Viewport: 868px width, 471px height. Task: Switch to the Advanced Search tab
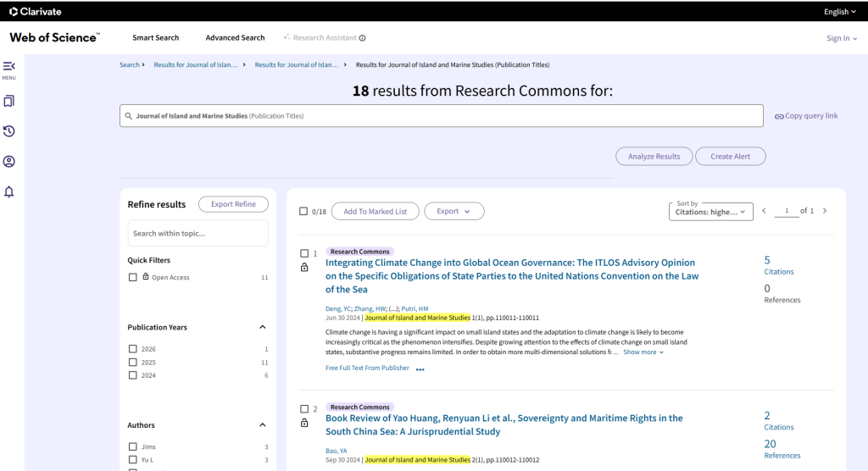point(235,38)
